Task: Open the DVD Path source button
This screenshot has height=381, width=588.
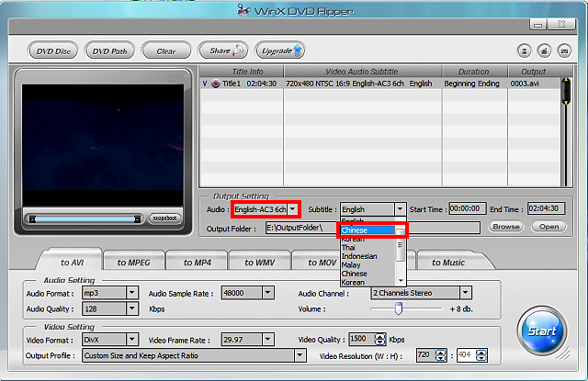Action: [109, 50]
